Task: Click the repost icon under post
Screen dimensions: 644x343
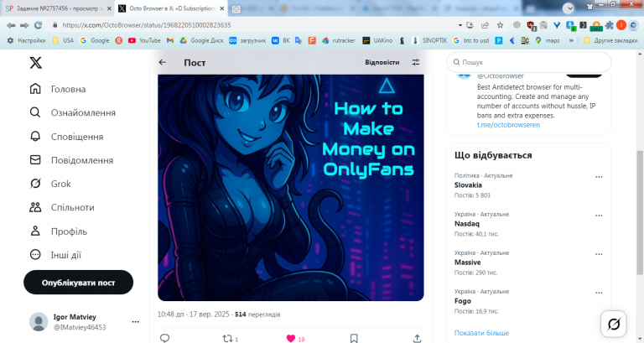Action: click(x=227, y=338)
